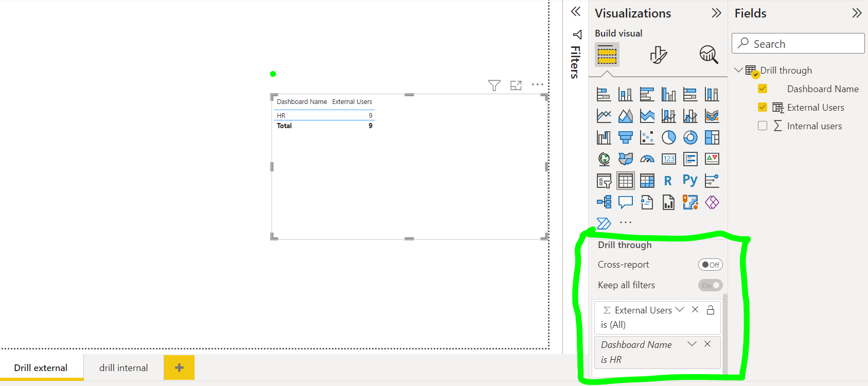Screen dimensions: 868x386
Task: Select the Key influencers visual
Action: click(x=712, y=181)
